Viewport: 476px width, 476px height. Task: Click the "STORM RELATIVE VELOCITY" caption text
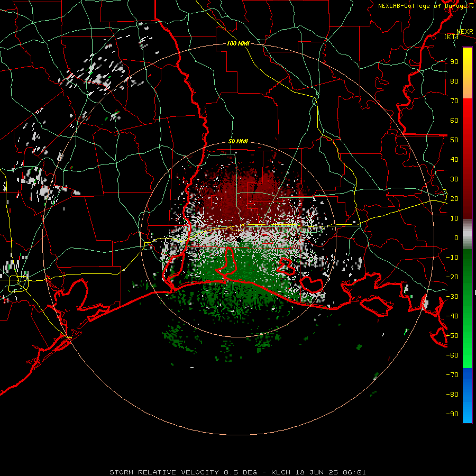coord(164,472)
